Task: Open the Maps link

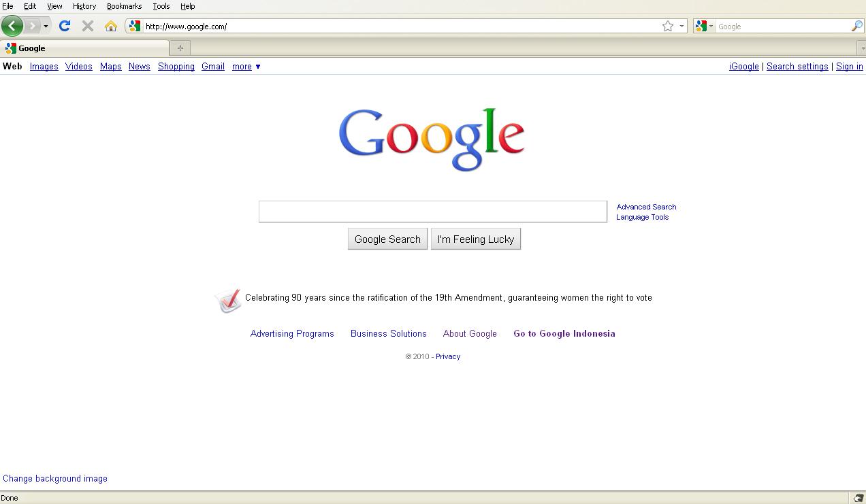Action: pos(110,67)
